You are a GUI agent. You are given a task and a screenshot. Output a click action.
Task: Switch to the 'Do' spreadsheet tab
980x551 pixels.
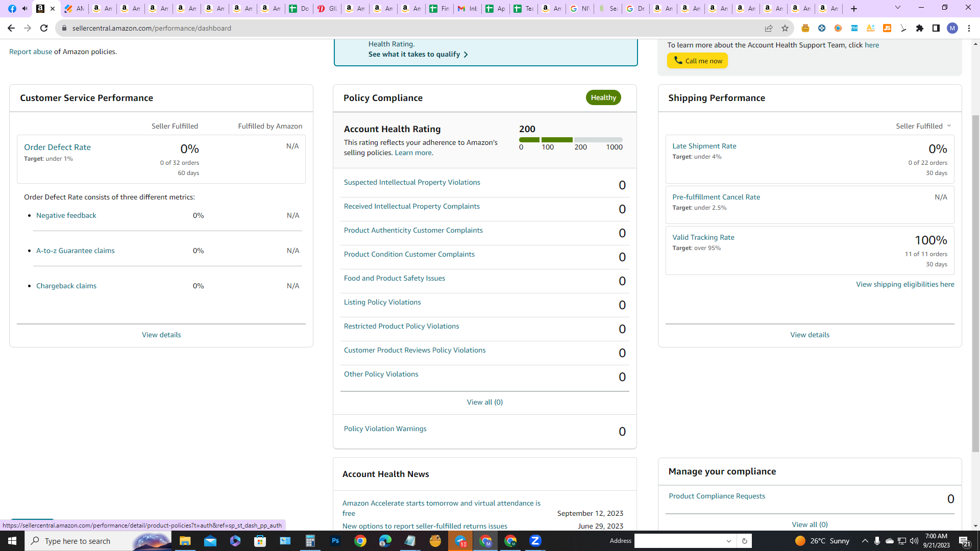pyautogui.click(x=299, y=8)
